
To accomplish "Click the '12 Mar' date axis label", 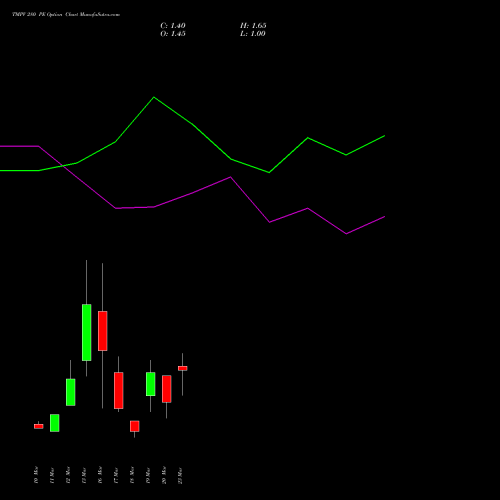I will (x=68, y=475).
